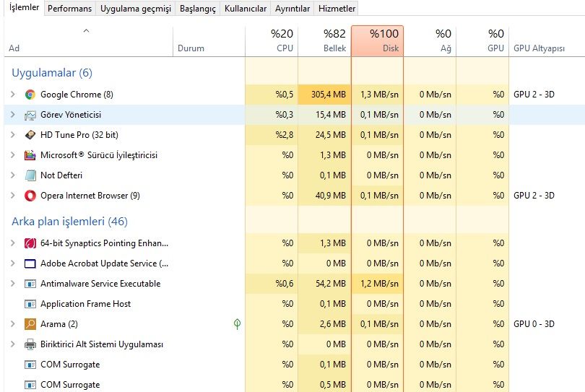This screenshot has height=392, width=585.
Task: Expand the Not Defteri row
Action: [13, 175]
